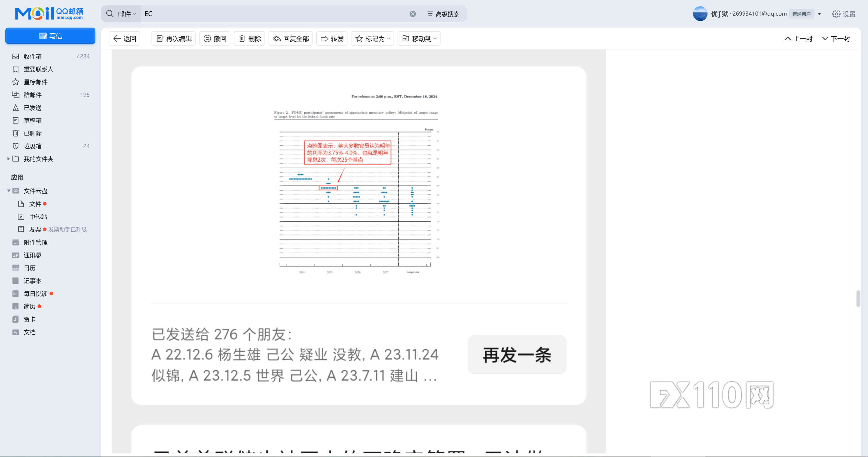Screen dimensions: 868x457
Task: Go back with 返回 button
Action: (125, 39)
